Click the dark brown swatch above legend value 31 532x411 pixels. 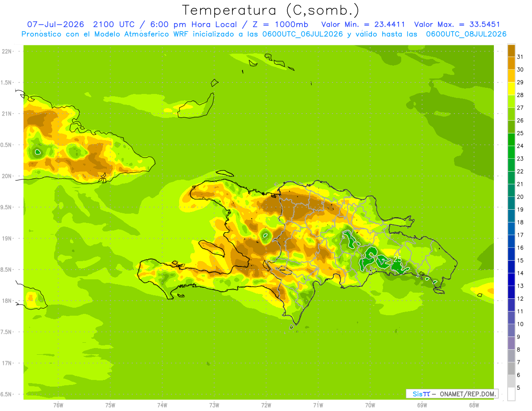pyautogui.click(x=511, y=51)
